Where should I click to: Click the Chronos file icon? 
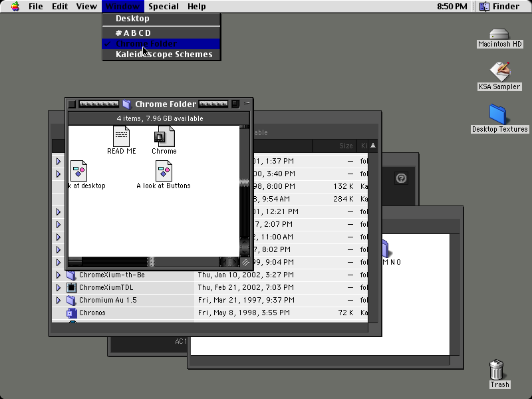[71, 313]
